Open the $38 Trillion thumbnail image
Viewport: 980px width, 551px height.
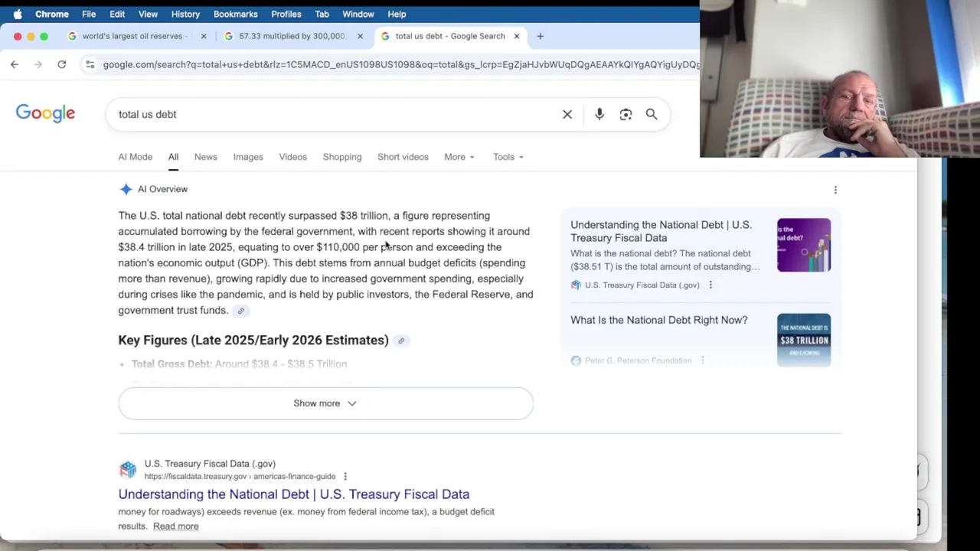pos(804,340)
